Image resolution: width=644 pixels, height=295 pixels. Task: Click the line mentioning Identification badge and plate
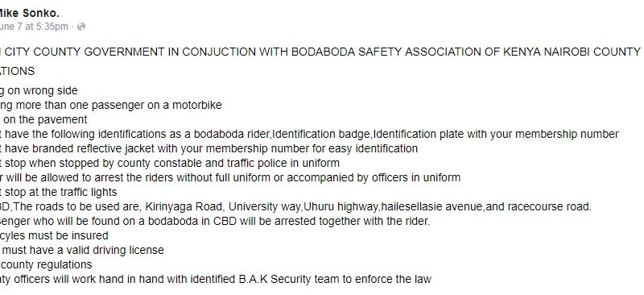point(309,134)
